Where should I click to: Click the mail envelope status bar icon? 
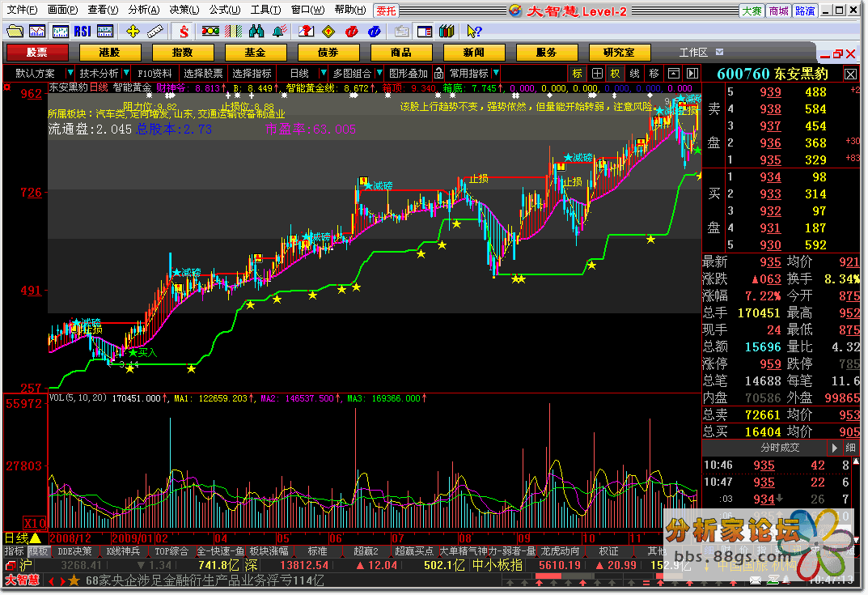click(756, 580)
